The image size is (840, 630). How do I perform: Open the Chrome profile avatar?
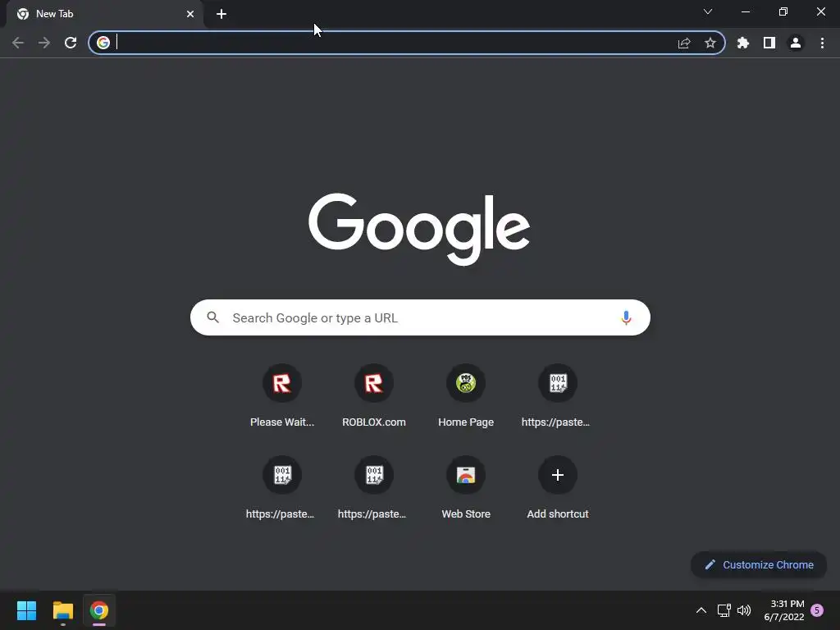coord(796,43)
